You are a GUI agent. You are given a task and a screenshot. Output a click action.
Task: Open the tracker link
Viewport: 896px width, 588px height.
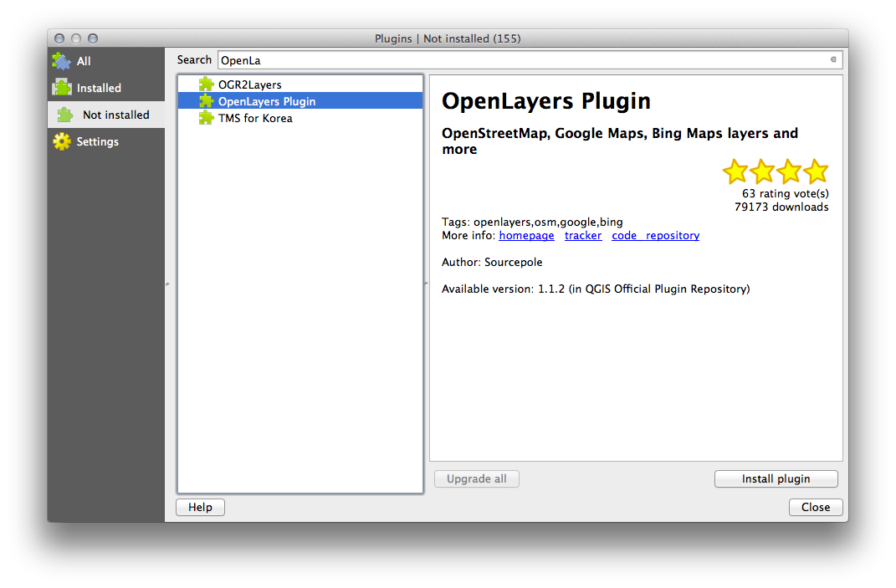(x=583, y=236)
